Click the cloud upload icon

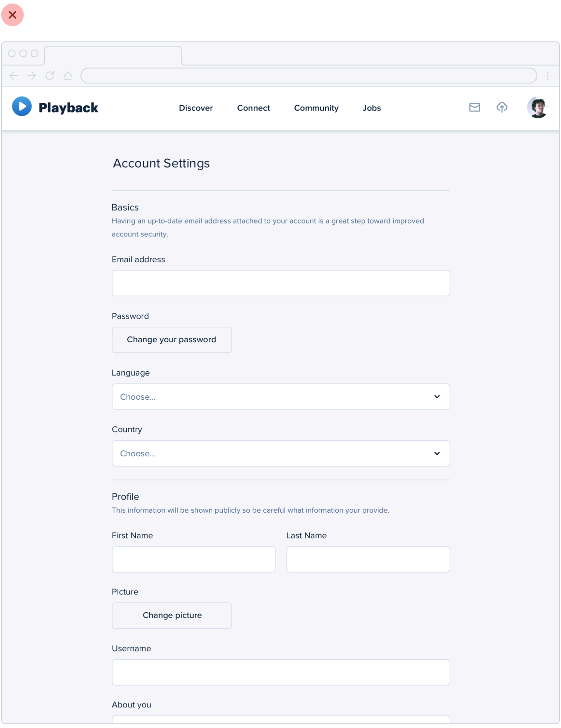502,107
